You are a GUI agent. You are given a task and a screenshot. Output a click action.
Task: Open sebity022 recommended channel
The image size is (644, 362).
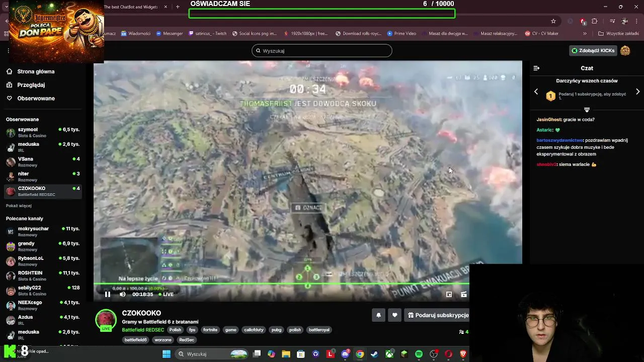pyautogui.click(x=42, y=291)
